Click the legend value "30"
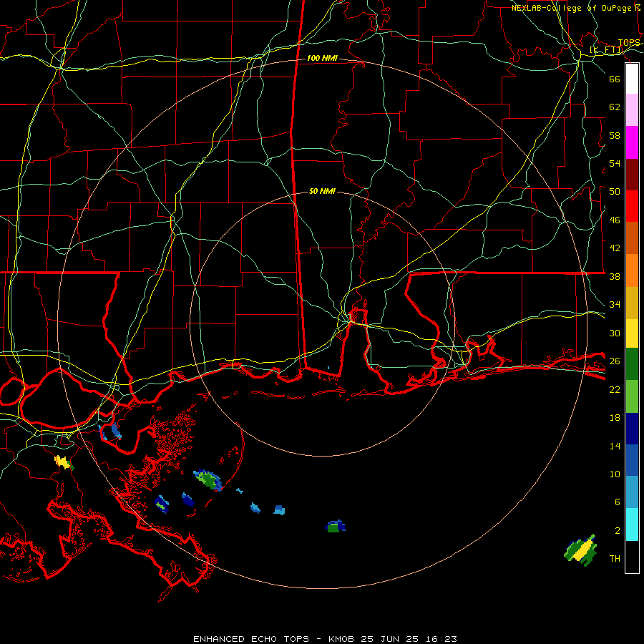Screen dimensions: 644x644 point(615,333)
